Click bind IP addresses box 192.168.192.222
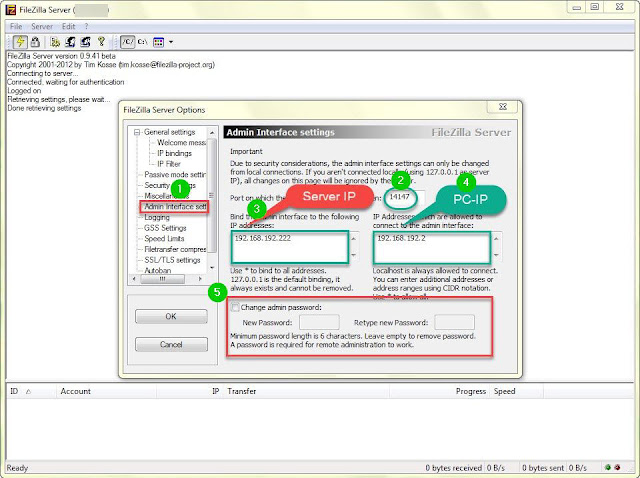The width and height of the screenshot is (640, 478). click(x=290, y=247)
